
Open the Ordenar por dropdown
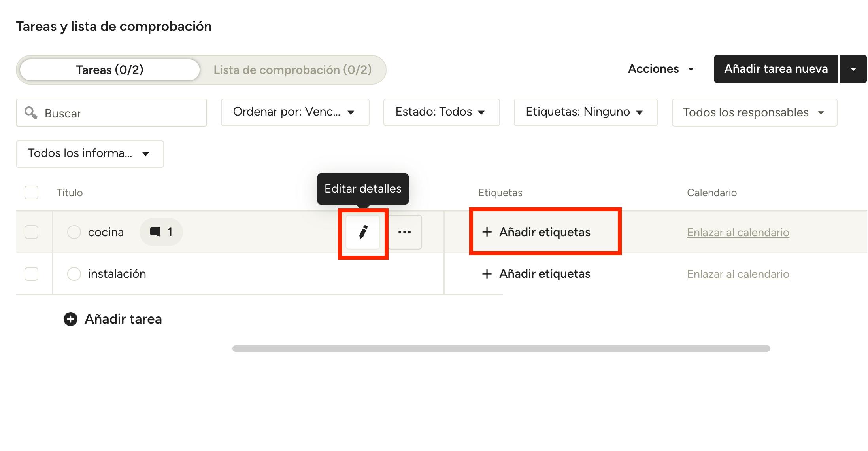pos(295,112)
